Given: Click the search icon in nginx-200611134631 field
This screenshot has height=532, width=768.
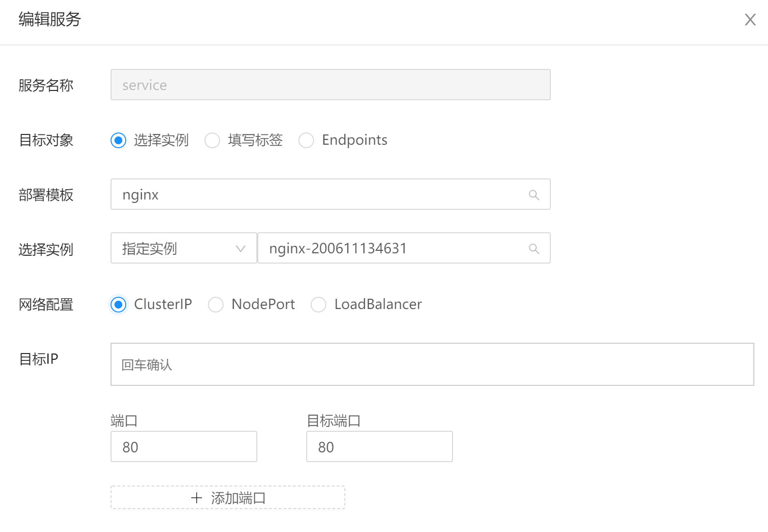Looking at the screenshot, I should (x=534, y=249).
